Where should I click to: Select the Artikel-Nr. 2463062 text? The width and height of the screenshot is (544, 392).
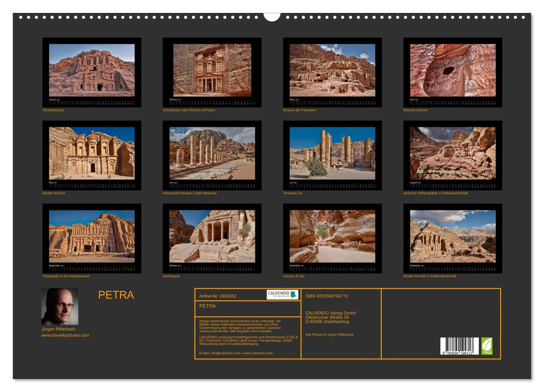(217, 296)
